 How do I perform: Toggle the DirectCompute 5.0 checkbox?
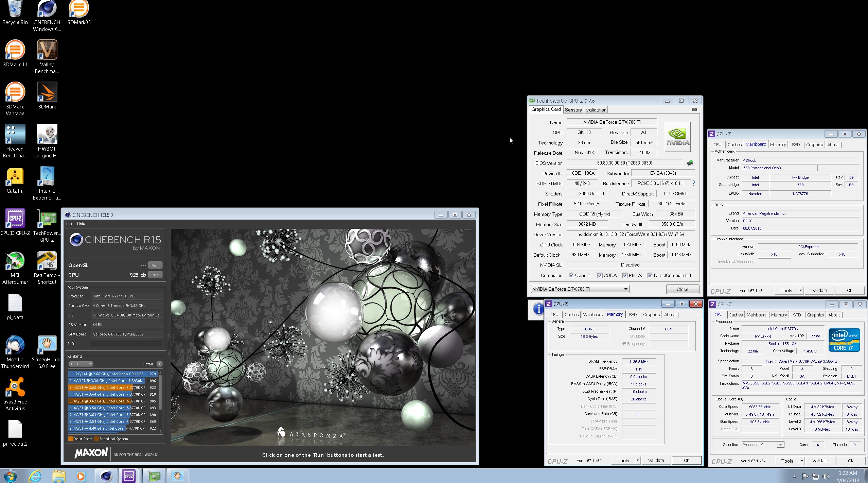[x=650, y=275]
